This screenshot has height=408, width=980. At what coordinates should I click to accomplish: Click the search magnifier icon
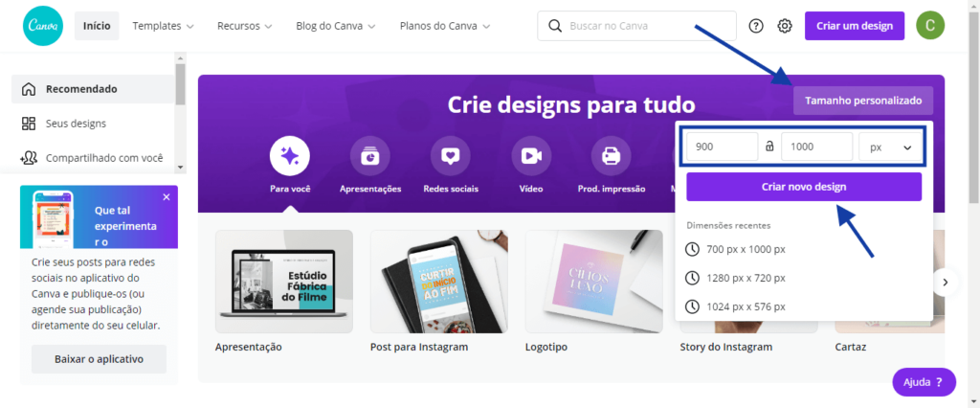tap(554, 26)
